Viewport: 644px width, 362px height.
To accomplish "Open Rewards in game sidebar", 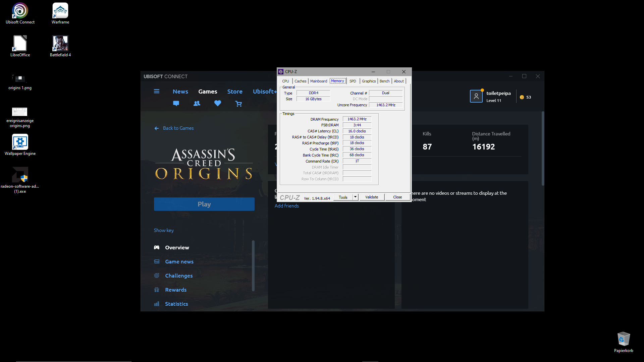I will (x=176, y=290).
